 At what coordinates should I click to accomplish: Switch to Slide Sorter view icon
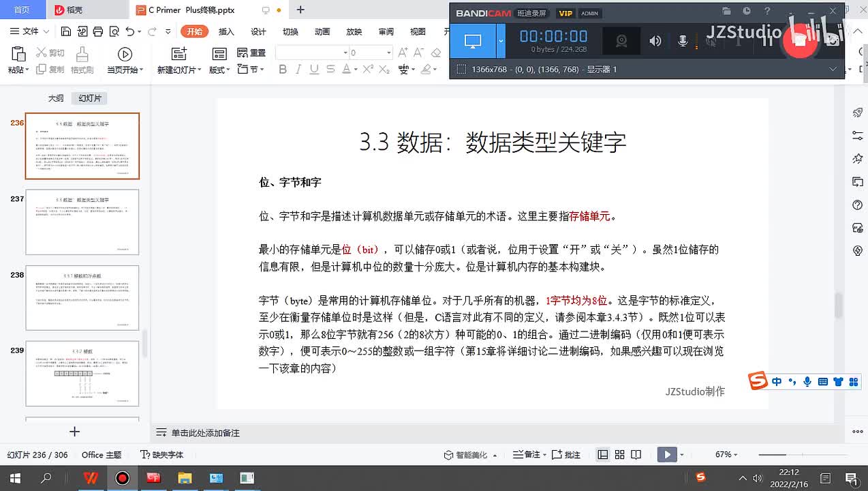coord(619,455)
